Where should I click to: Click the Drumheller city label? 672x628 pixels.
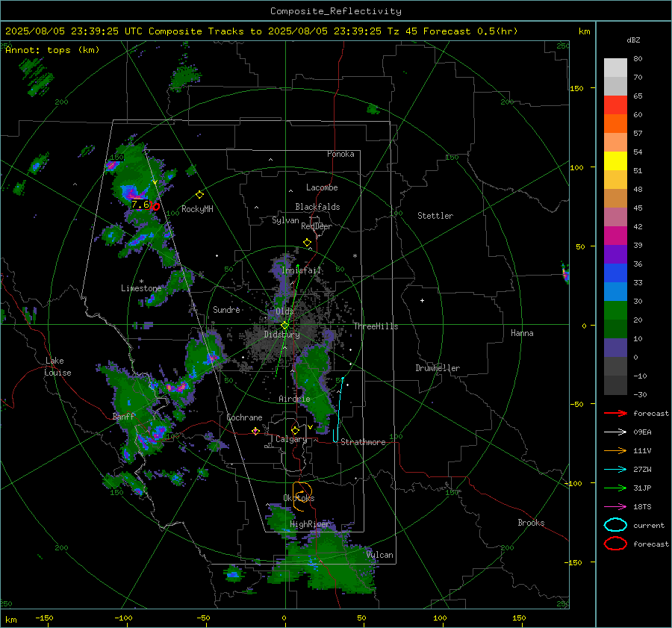(x=438, y=368)
